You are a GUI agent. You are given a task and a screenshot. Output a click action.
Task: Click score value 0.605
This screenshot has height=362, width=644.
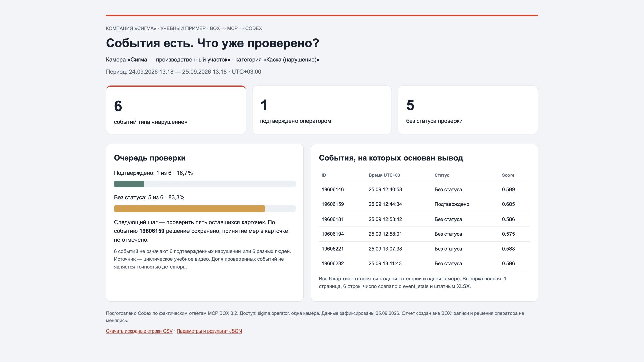[x=508, y=204]
